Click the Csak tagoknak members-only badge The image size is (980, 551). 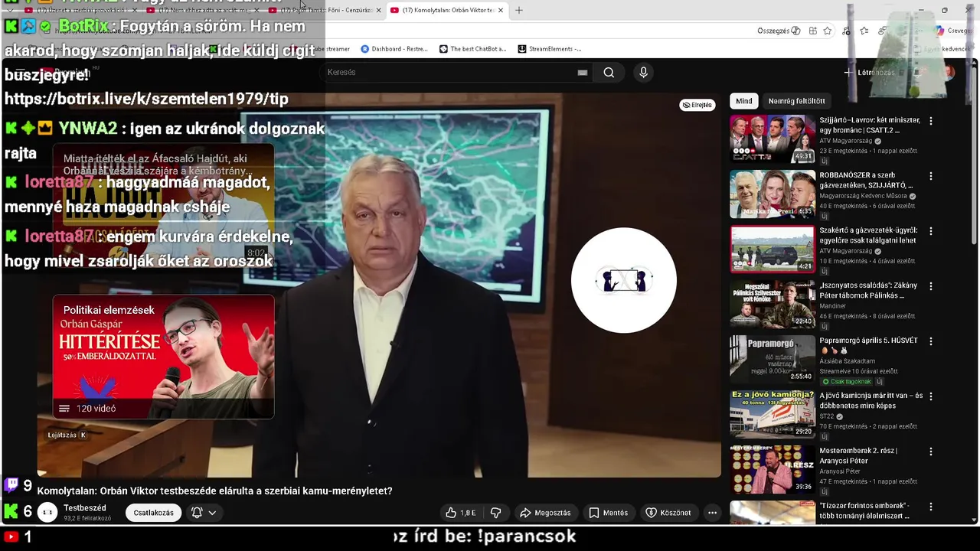pyautogui.click(x=846, y=381)
